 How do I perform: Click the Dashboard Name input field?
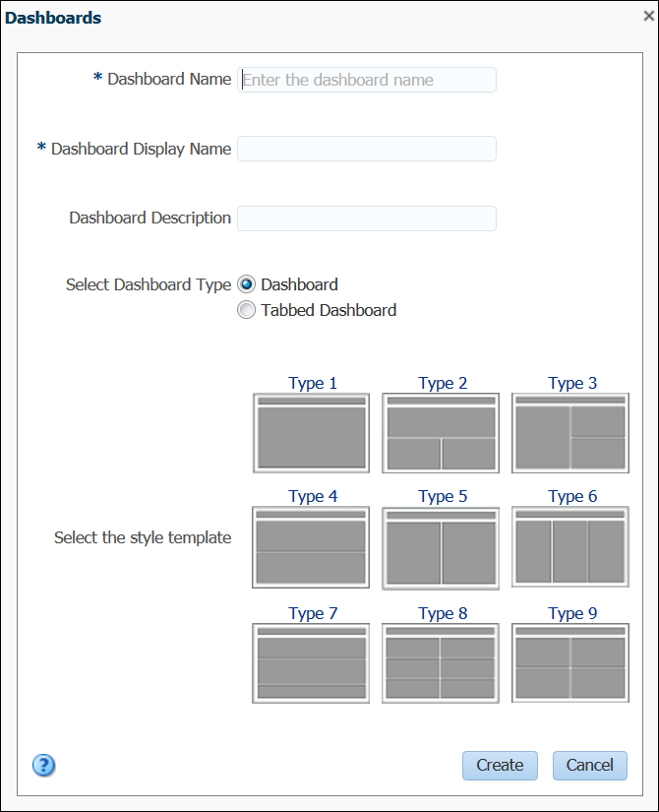[x=367, y=80]
